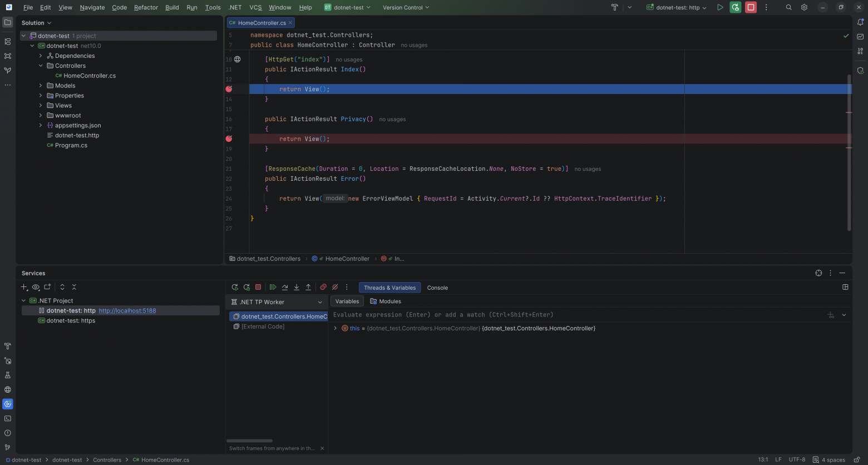This screenshot has height=465, width=868.
Task: Click the Step Over icon
Action: (x=285, y=288)
